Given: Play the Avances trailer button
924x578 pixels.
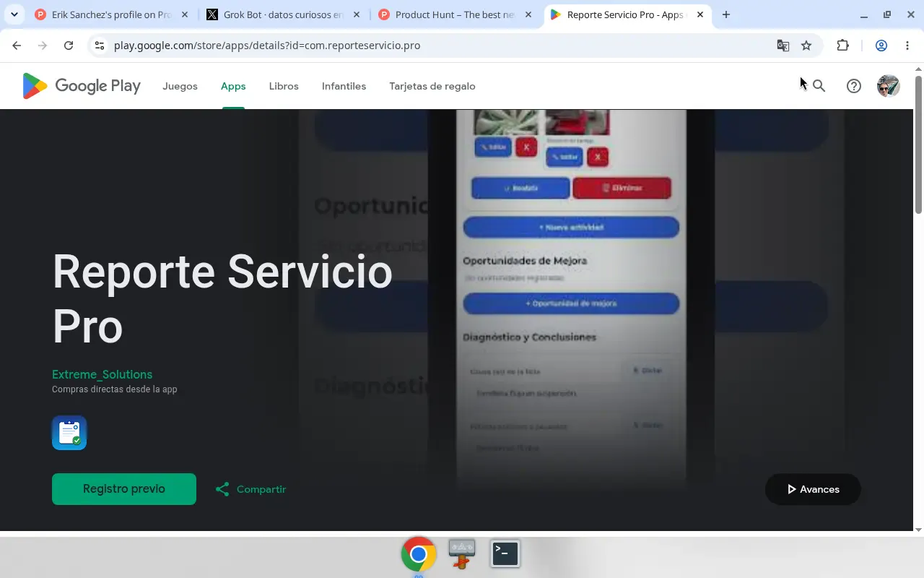Looking at the screenshot, I should click(x=813, y=489).
